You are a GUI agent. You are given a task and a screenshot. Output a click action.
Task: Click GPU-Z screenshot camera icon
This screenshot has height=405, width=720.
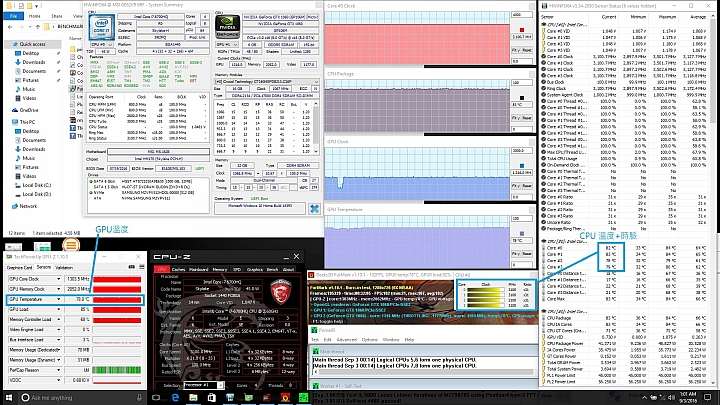tap(131, 267)
